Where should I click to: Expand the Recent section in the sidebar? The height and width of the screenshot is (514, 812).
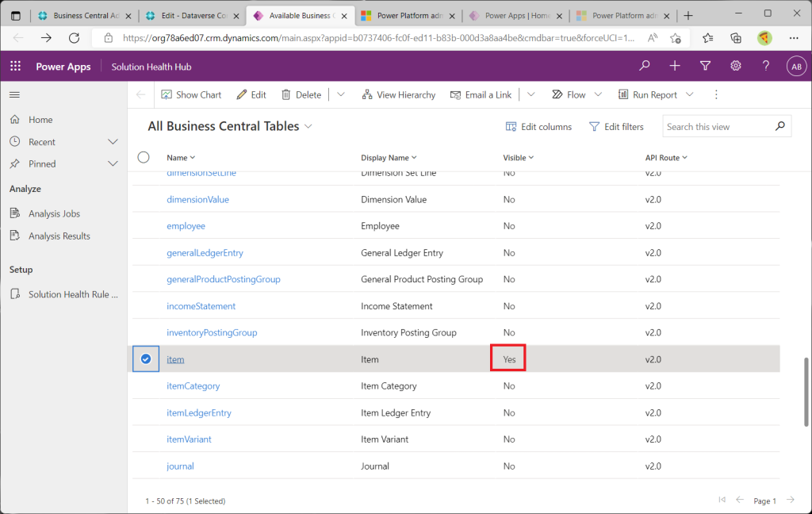[x=113, y=142]
